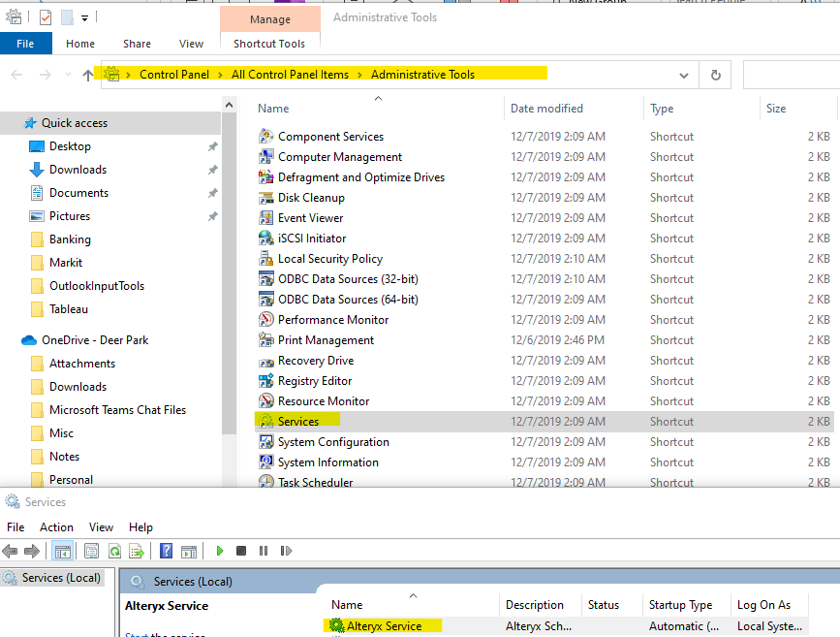Click the Explorer Back navigation arrow
The width and height of the screenshot is (840, 637).
[x=16, y=75]
